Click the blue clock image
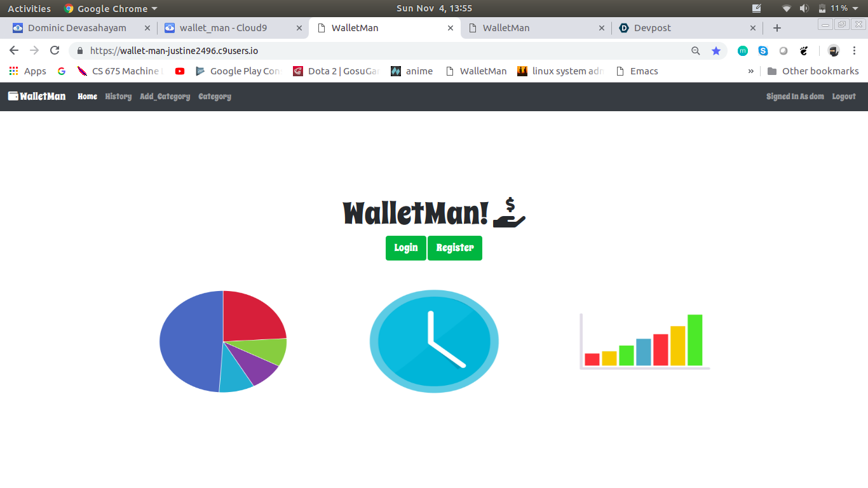This screenshot has height=488, width=868. (x=434, y=341)
